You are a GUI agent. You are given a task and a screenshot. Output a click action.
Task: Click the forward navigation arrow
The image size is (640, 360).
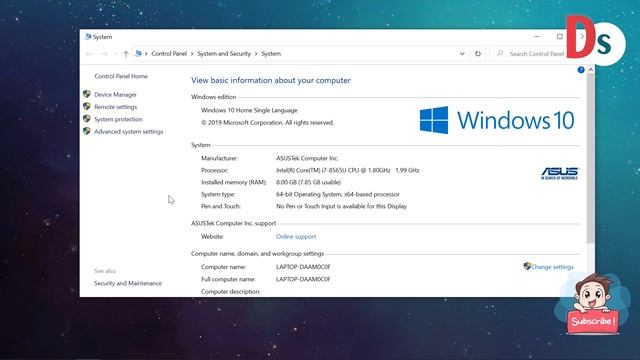pos(104,53)
